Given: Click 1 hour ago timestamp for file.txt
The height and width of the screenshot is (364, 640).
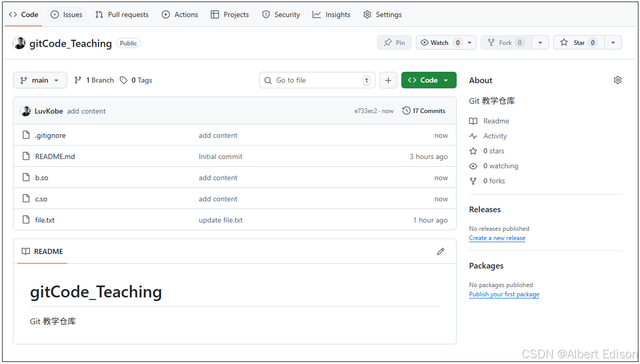Looking at the screenshot, I should pos(430,220).
